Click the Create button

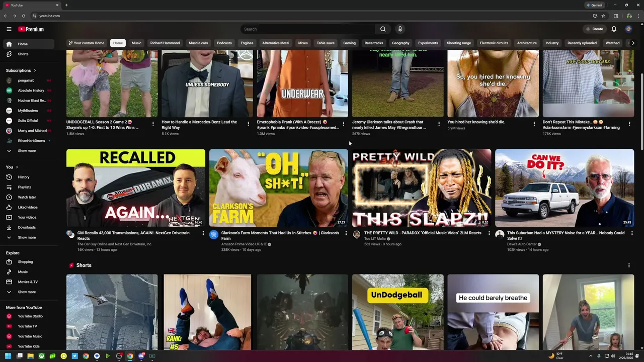[594, 29]
